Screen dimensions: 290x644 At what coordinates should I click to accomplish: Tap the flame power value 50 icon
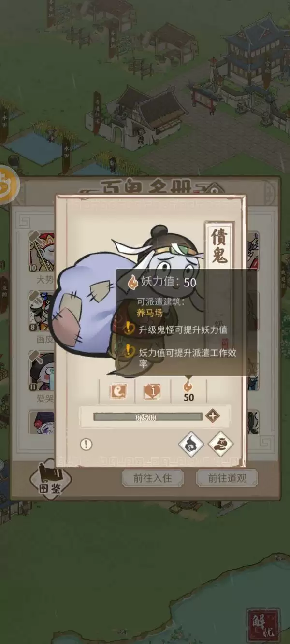[x=188, y=390]
